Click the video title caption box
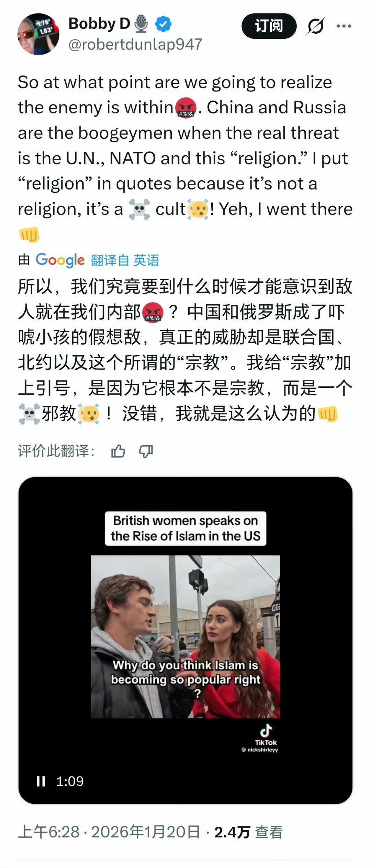The height and width of the screenshot is (868, 371). [185, 529]
